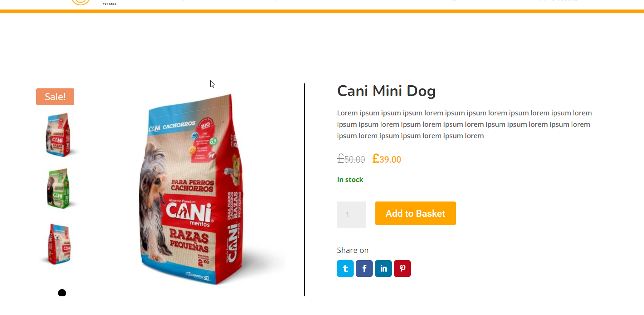Select the first red Cani bag thumbnail
Screen dimensions: 644x315
click(x=58, y=134)
